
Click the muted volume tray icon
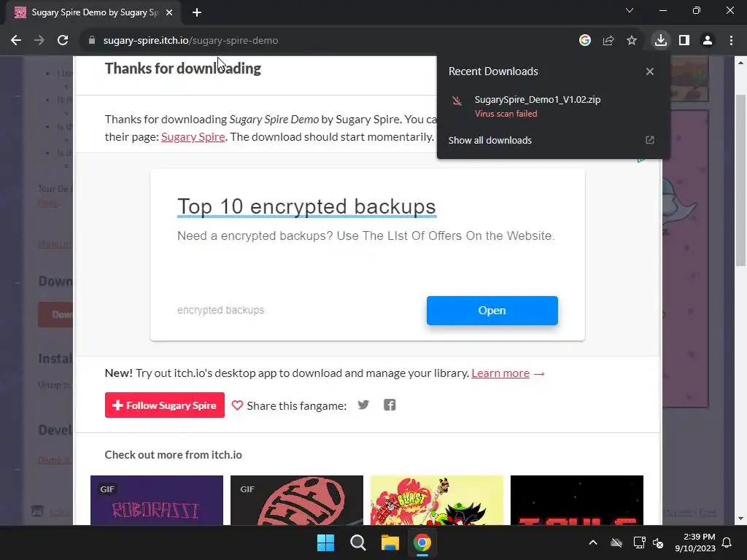[x=658, y=542]
